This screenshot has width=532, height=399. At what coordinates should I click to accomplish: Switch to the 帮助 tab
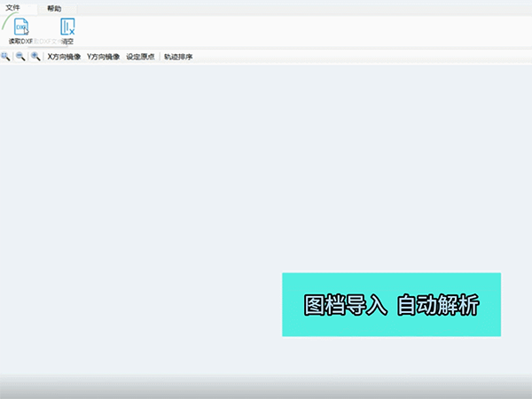(x=55, y=8)
